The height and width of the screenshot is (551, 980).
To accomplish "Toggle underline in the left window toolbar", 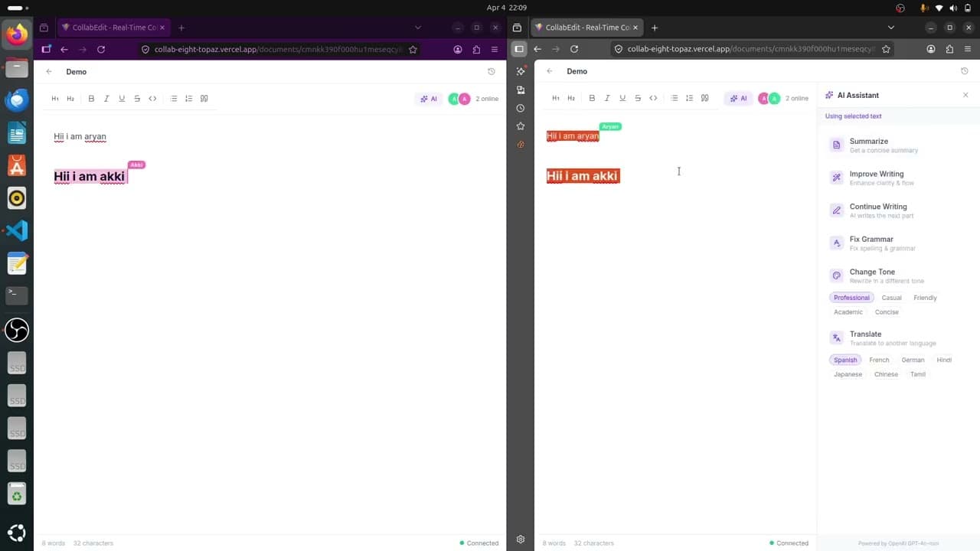I will pyautogui.click(x=122, y=99).
